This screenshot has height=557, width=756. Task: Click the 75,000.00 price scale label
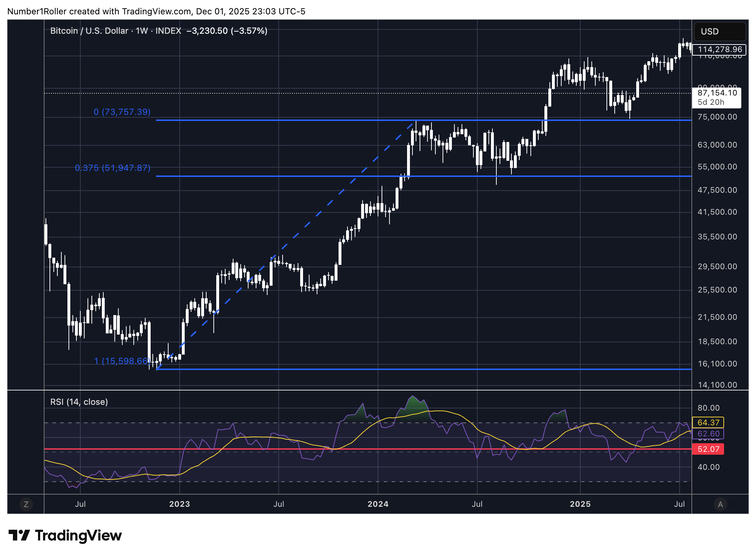click(717, 117)
